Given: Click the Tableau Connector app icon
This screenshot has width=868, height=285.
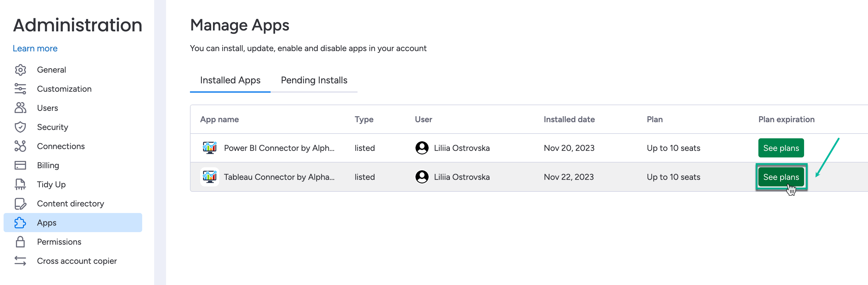Looking at the screenshot, I should click(x=210, y=177).
